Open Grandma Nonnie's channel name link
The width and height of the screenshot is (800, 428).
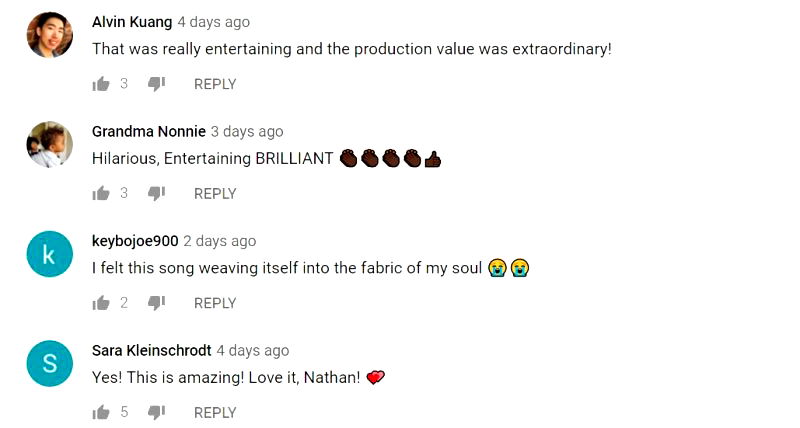point(149,131)
